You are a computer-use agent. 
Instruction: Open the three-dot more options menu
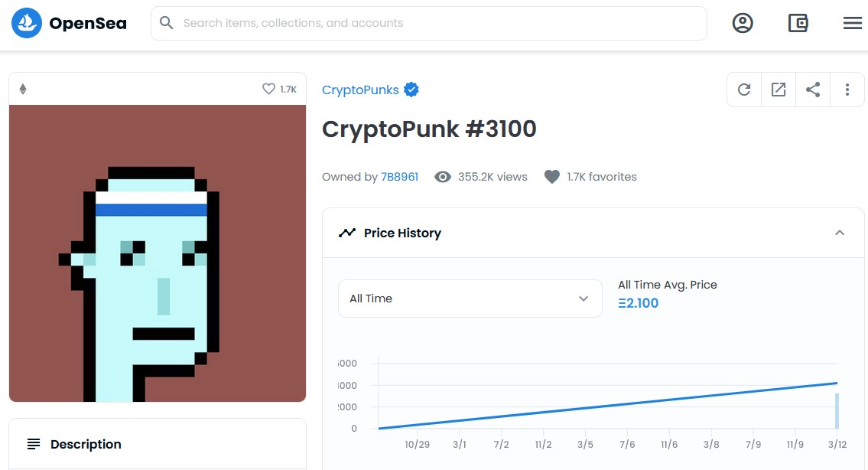[847, 90]
